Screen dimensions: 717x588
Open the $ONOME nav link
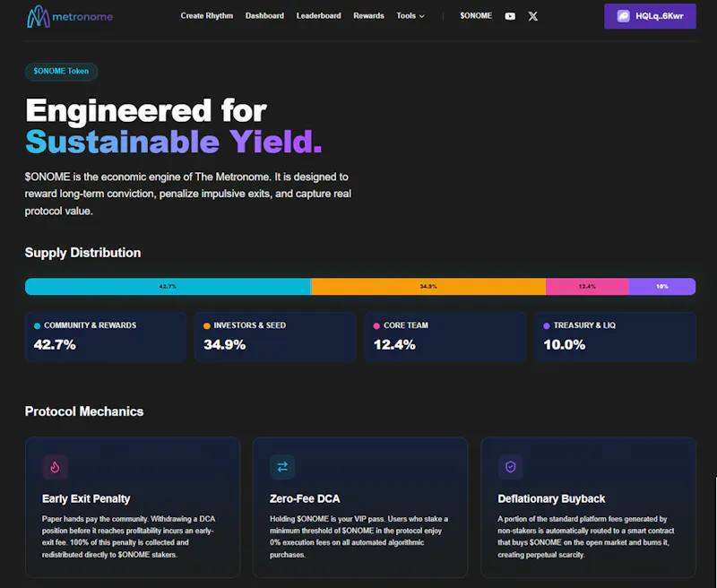coord(476,16)
